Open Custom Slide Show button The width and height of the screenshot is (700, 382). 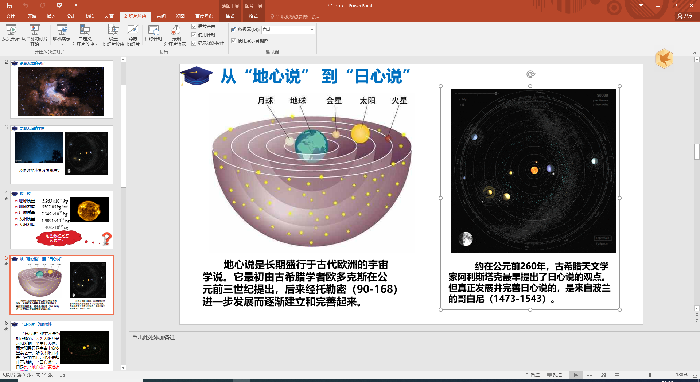[85, 34]
